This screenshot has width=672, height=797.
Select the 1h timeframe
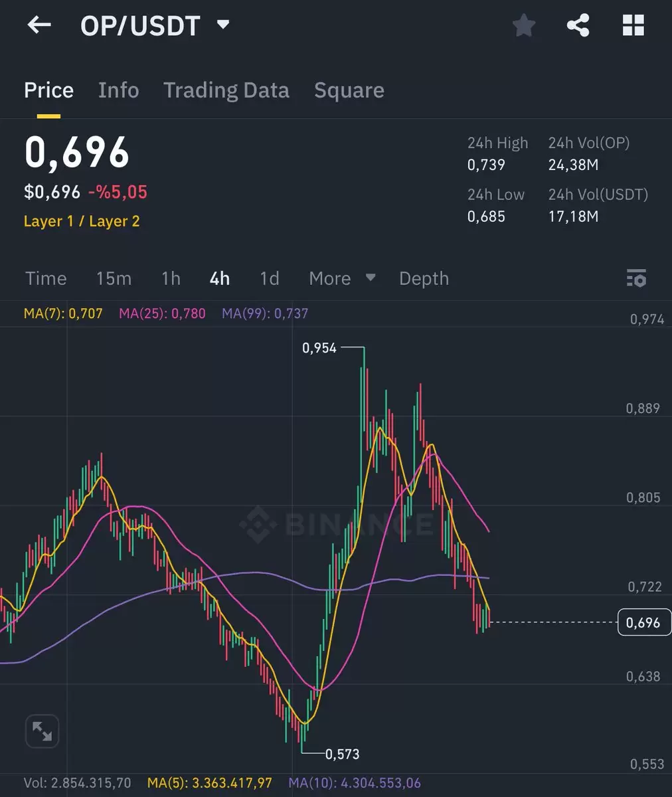[x=171, y=278]
